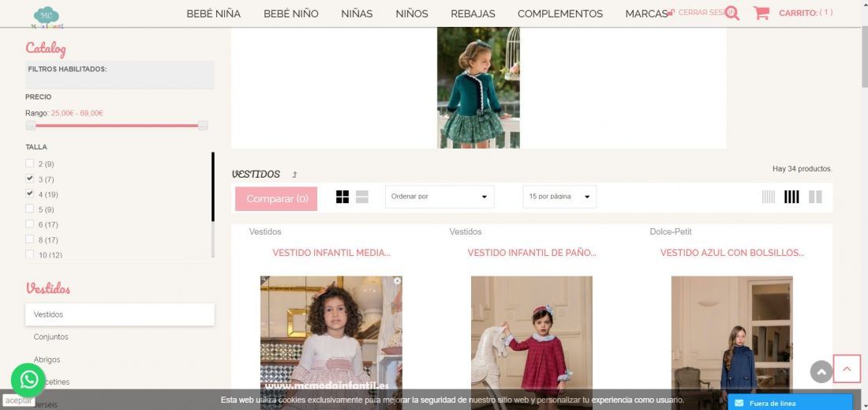Screen dimensions: 868x410
Task: Click the envelope icon in chat widget
Action: click(739, 404)
